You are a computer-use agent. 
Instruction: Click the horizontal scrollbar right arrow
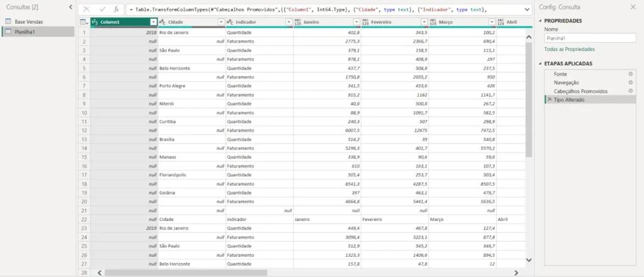516,273
